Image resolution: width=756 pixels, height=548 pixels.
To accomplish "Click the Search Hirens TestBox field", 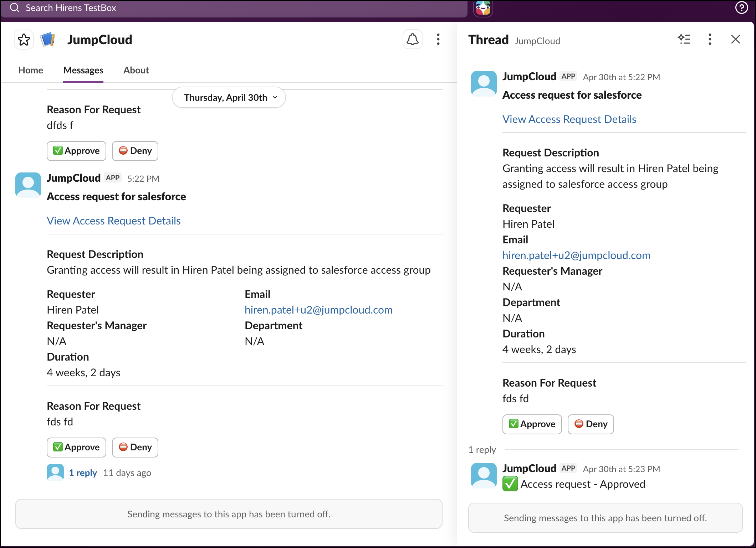I will [234, 8].
